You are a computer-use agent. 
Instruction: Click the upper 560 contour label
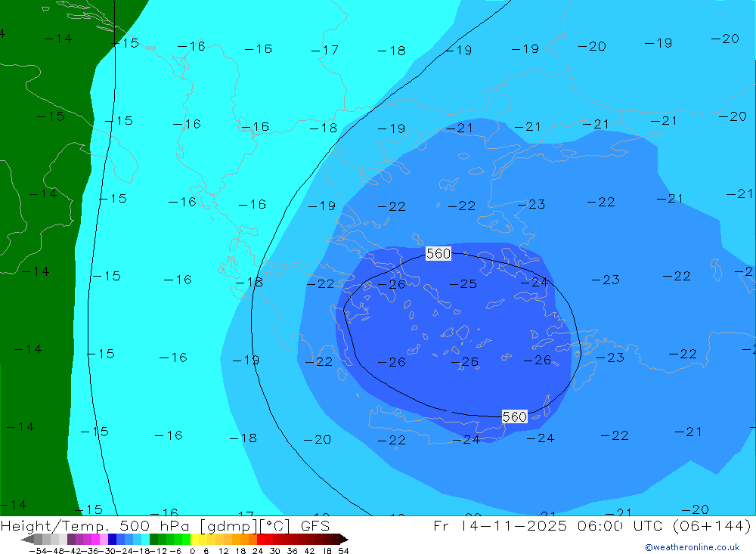pyautogui.click(x=438, y=254)
